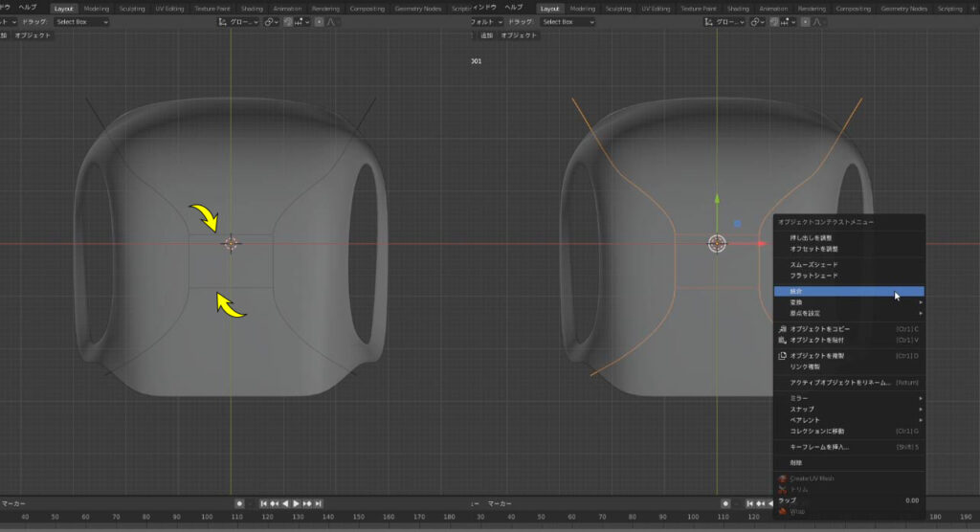Viewport: 980px width, 532px height.
Task: Click オブジェクトをコピー copy icon entry
Action: 849,329
